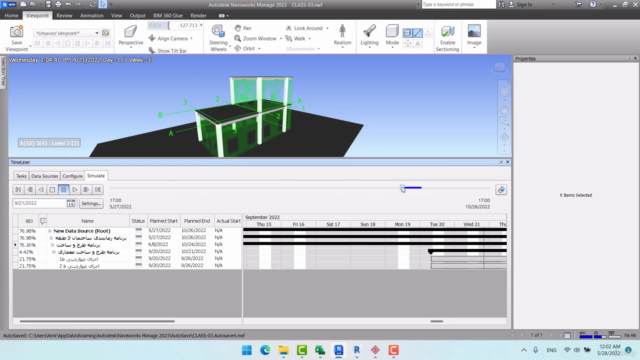Open Revit from the taskbar
This screenshot has height=360, width=640.
357,350
